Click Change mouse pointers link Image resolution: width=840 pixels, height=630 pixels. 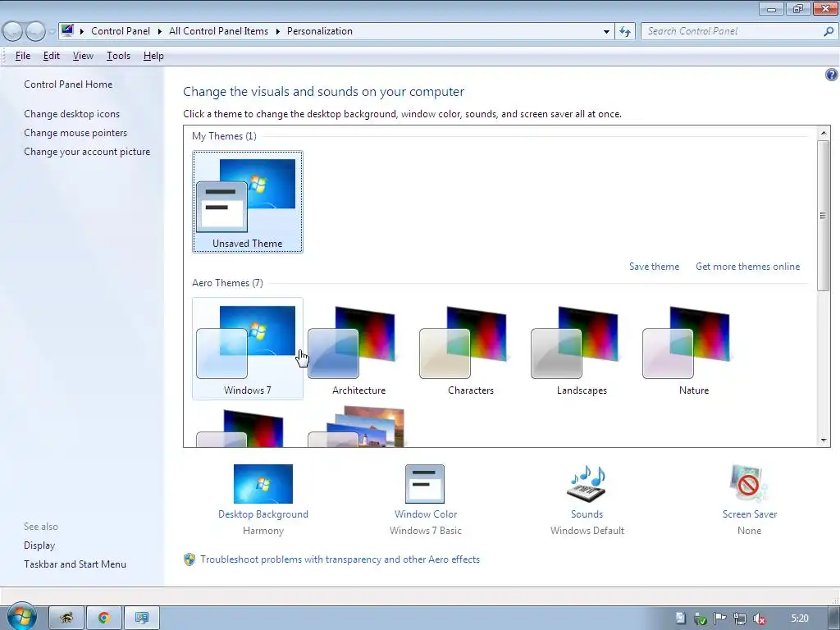click(x=75, y=132)
